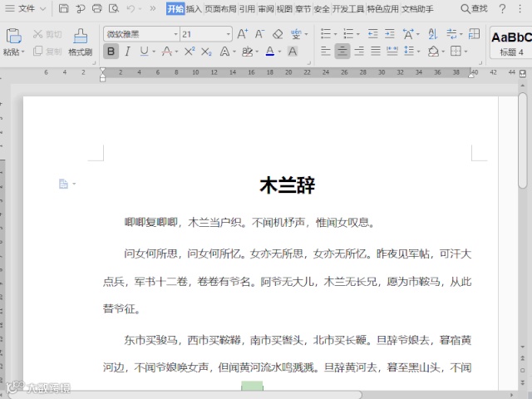Click the Superscript X² icon
532x399 pixels.
[x=190, y=52]
